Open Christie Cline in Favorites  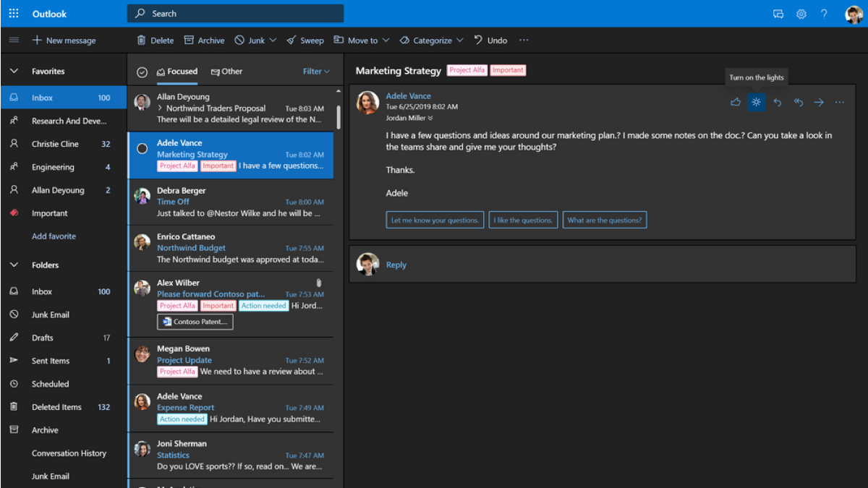pos(63,144)
